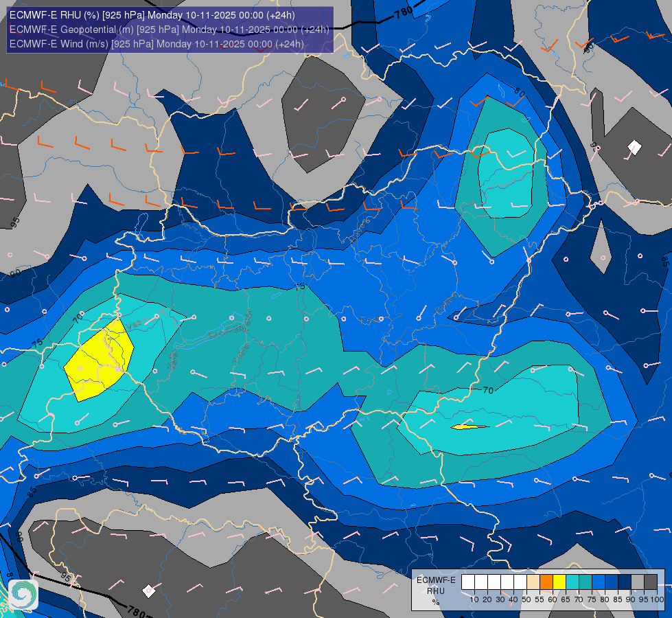The width and height of the screenshot is (672, 618).
Task: Click the large yellow 60–65% humidity region
Action: [100, 361]
